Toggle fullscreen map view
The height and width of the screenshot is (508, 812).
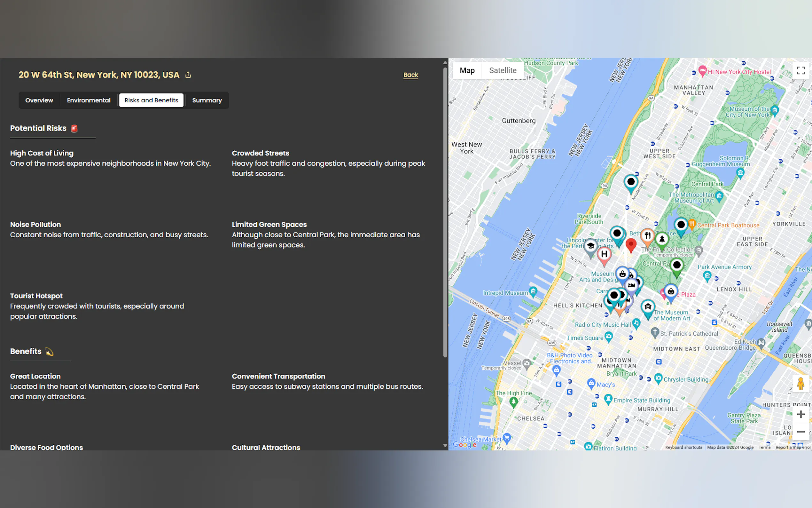(800, 70)
